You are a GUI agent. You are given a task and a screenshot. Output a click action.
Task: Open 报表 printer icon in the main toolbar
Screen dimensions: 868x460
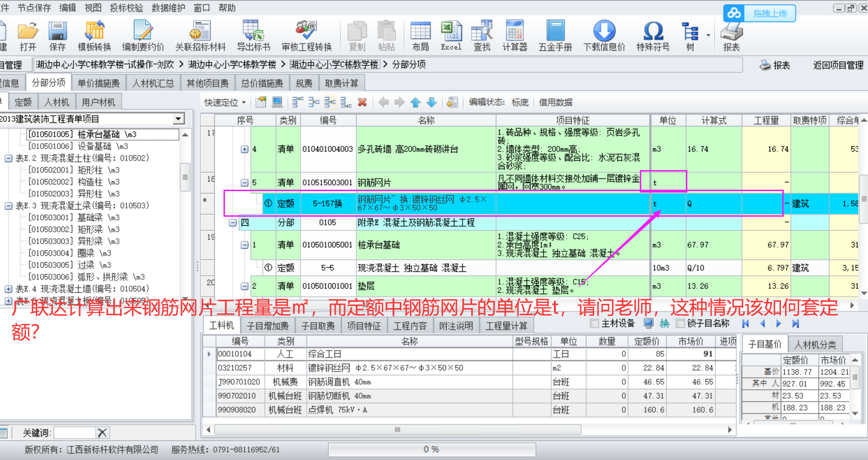(731, 36)
